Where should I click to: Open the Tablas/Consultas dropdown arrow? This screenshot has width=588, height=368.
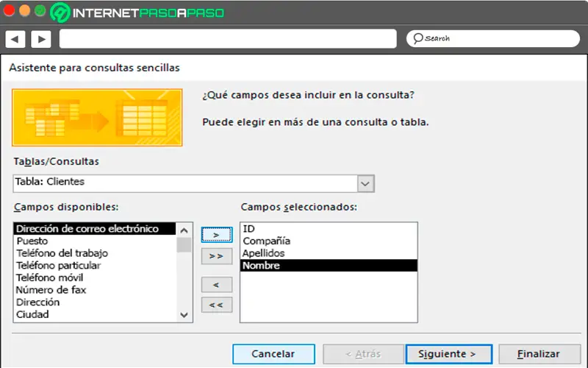tap(365, 183)
